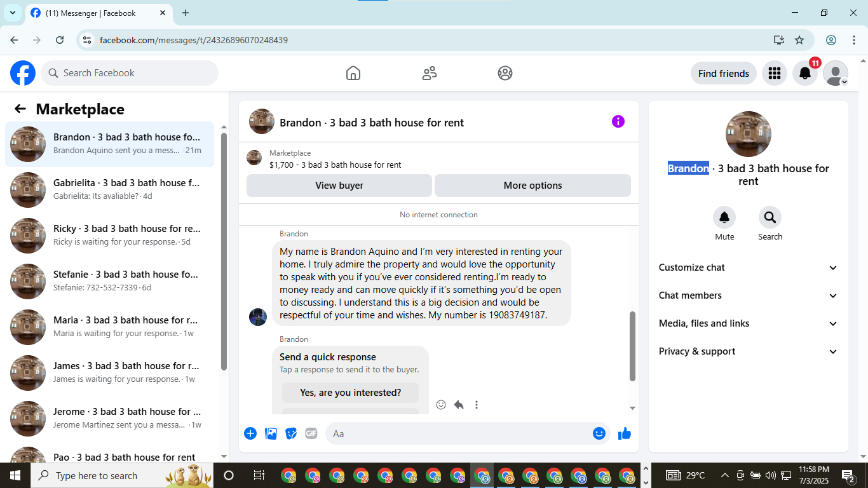This screenshot has width=868, height=488.
Task: Open account profile avatar menu
Action: tap(836, 73)
